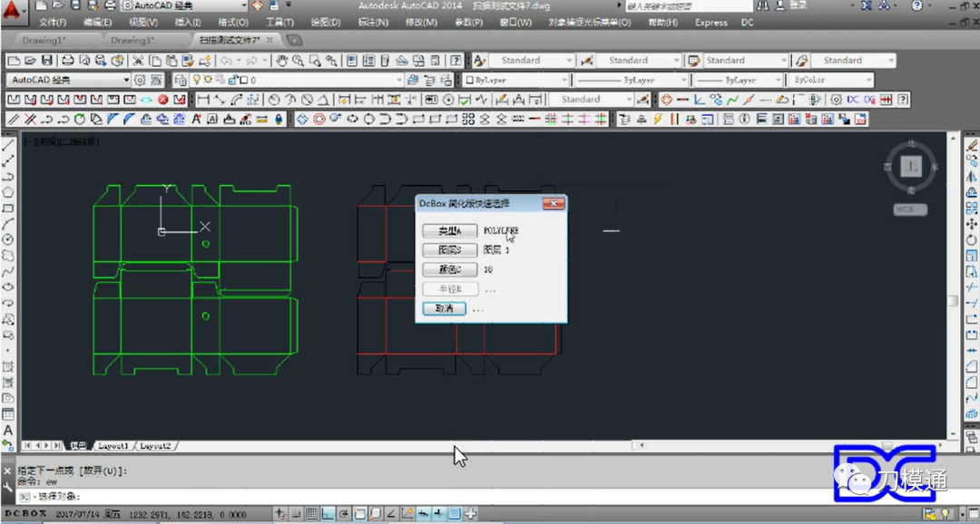Toggle Lineweight display in status bar
Image resolution: width=980 pixels, height=524 pixels.
coord(439,513)
